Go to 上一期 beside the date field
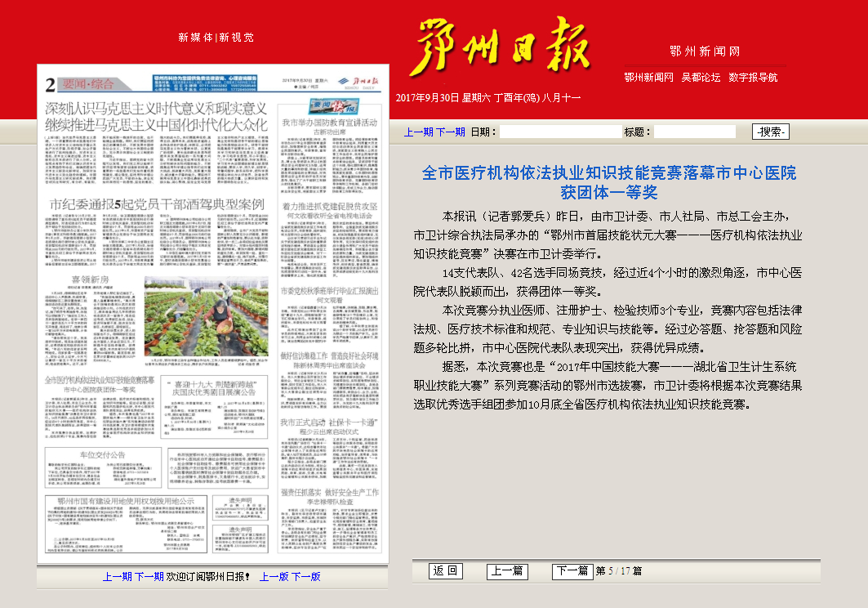The image size is (868, 608). pos(419,132)
